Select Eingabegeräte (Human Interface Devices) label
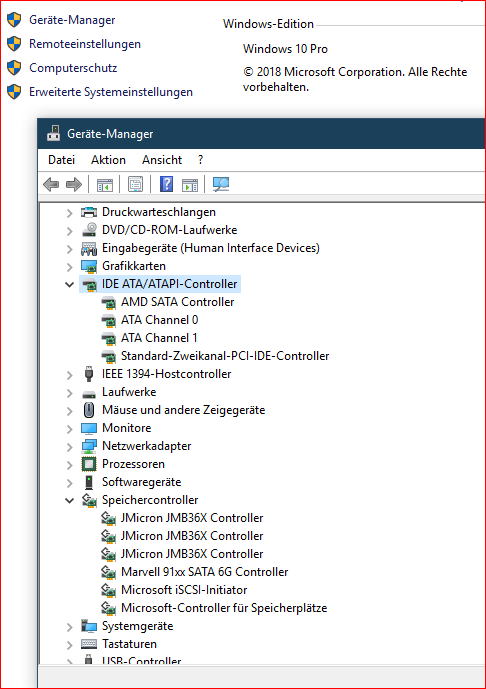 coord(211,248)
